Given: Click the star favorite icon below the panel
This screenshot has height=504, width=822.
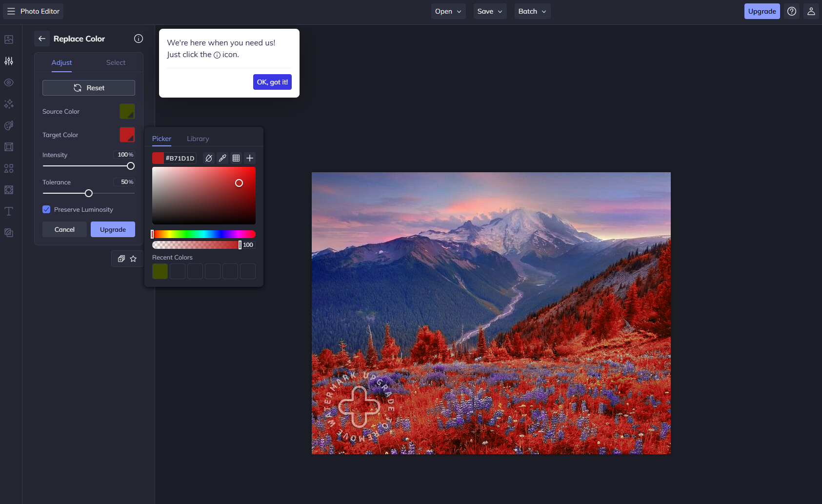Looking at the screenshot, I should click(133, 259).
